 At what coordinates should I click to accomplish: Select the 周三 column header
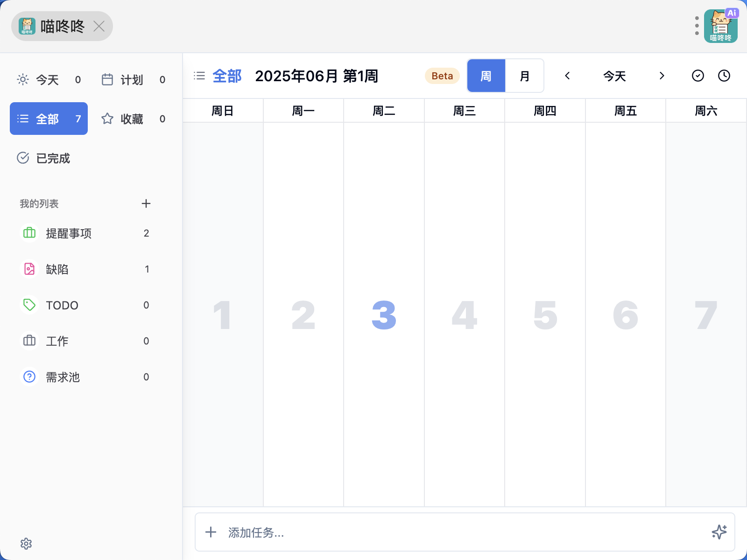465,111
